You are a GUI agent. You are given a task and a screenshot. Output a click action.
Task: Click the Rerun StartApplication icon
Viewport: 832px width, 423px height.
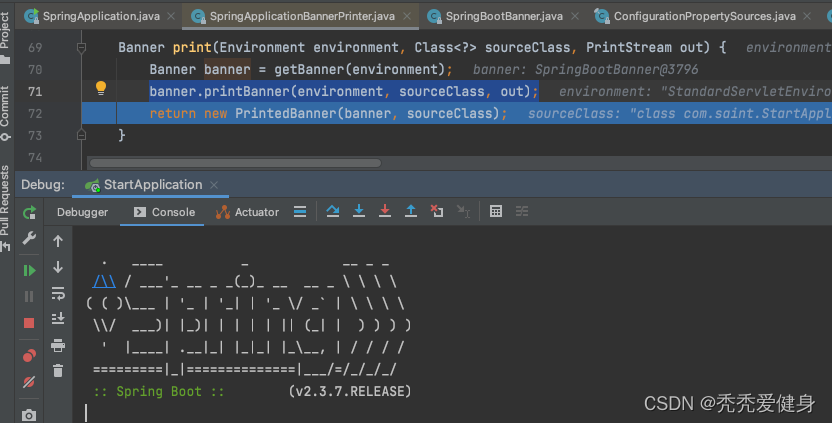29,213
